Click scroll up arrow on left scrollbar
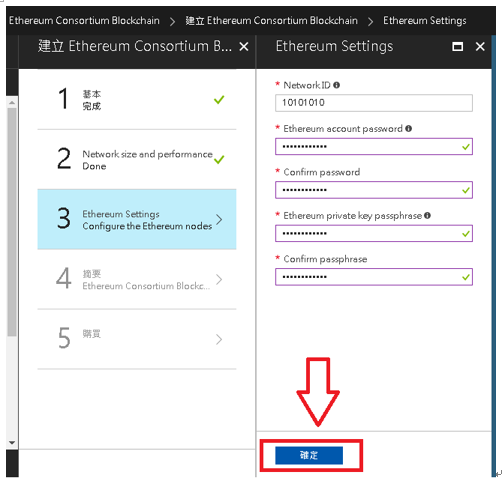502x488 pixels. pyautogui.click(x=12, y=103)
